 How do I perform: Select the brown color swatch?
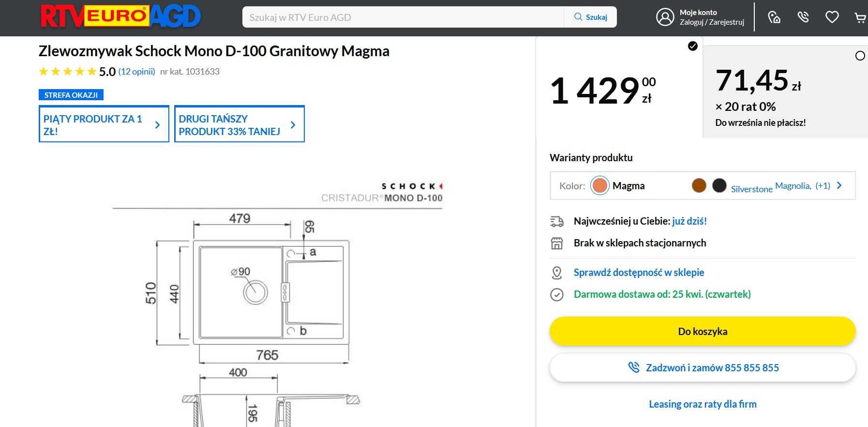pos(699,185)
